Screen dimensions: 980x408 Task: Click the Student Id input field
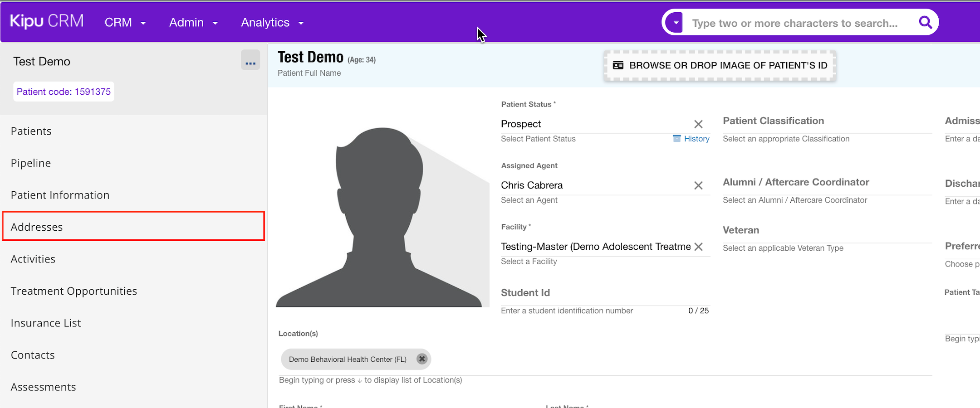605,293
